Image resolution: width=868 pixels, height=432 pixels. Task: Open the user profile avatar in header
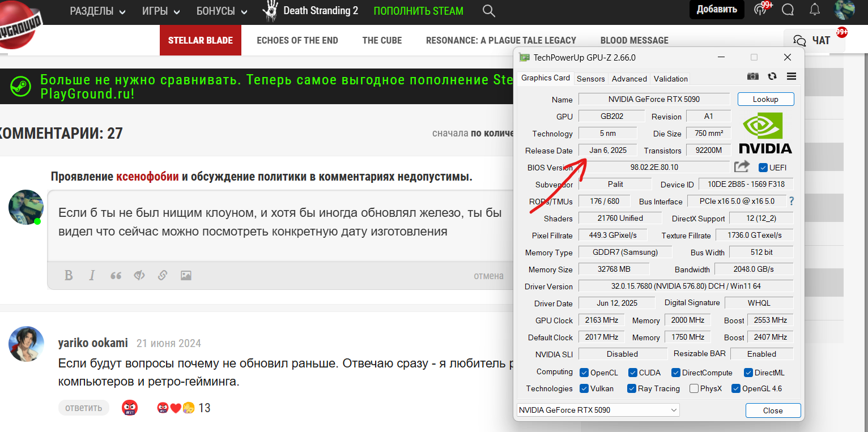[844, 10]
